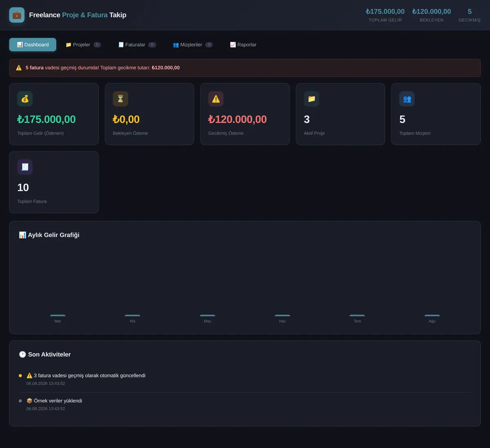490x448 pixels.
Task: Click the Toplam Fatura count 10
Action: point(23,187)
